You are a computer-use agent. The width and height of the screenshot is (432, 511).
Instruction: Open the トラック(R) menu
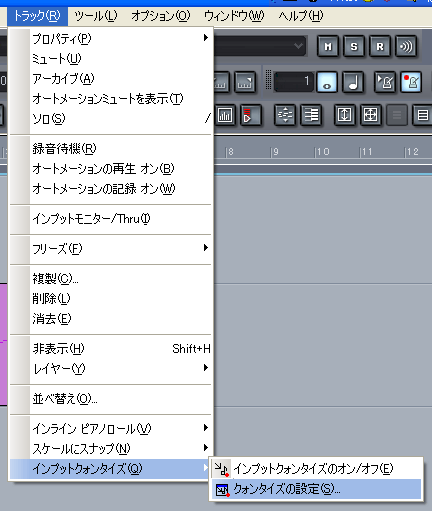(x=37, y=16)
